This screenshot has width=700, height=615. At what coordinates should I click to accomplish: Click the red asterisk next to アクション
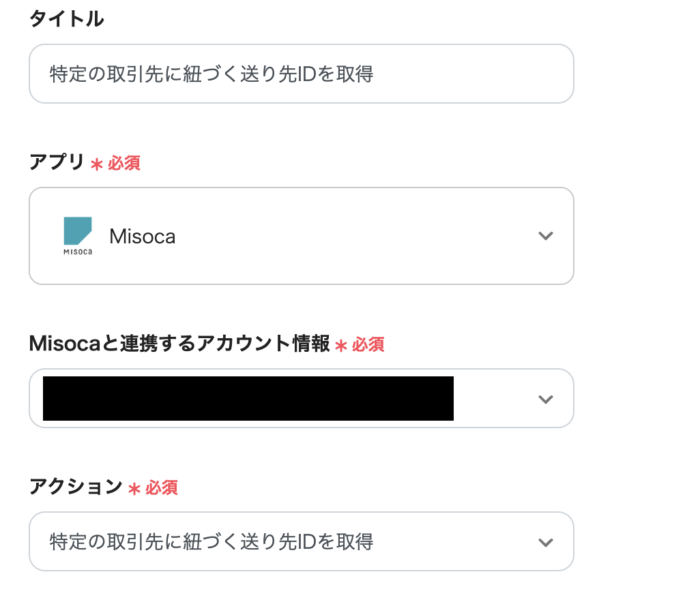134,489
